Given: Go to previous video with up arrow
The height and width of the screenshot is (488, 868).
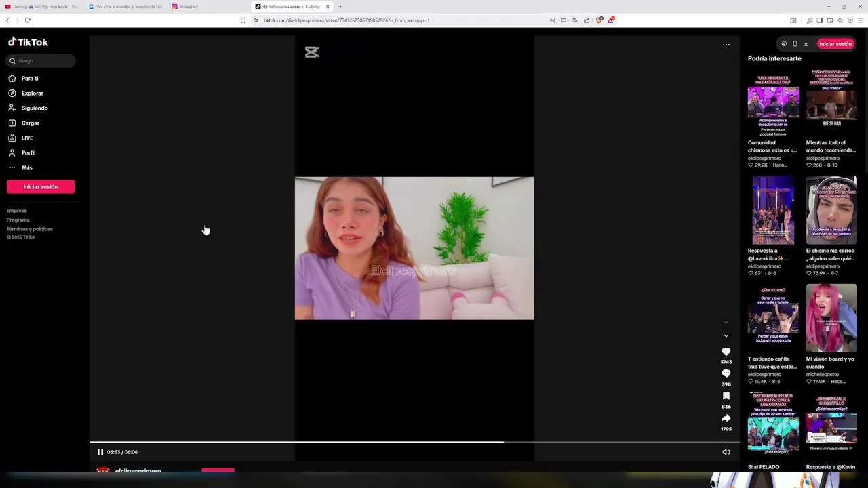Looking at the screenshot, I should click(726, 323).
